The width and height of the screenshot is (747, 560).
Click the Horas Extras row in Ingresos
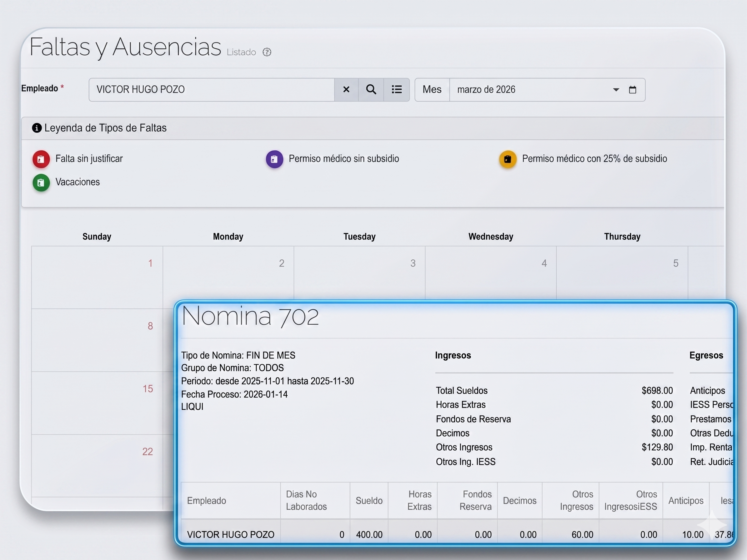[x=554, y=405]
